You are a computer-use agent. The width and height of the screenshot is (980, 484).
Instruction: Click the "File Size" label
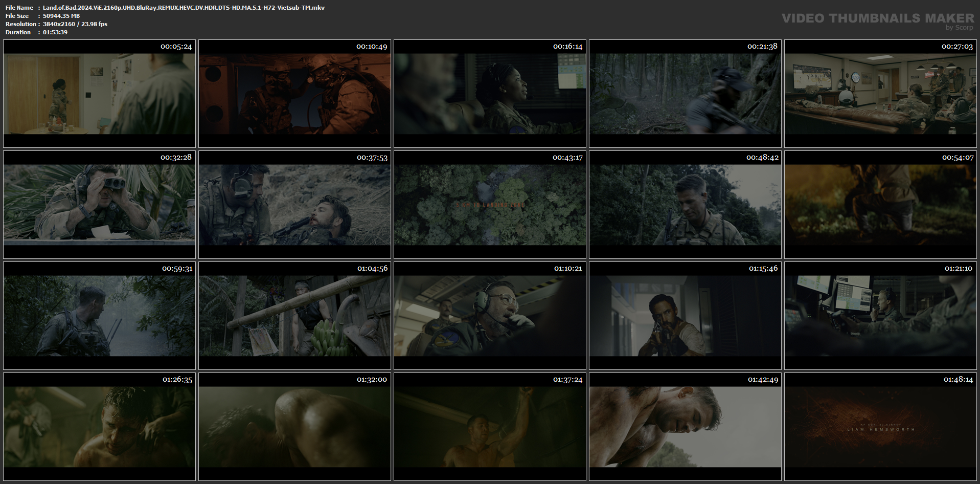(17, 16)
